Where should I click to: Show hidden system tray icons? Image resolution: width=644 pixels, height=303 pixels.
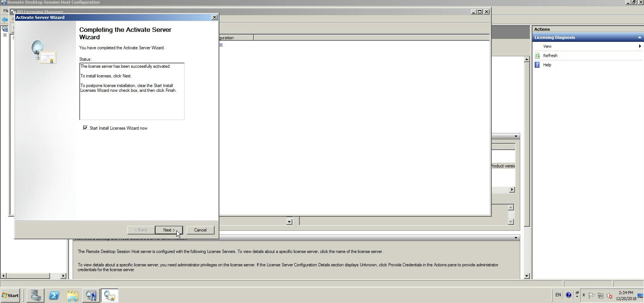point(584,295)
